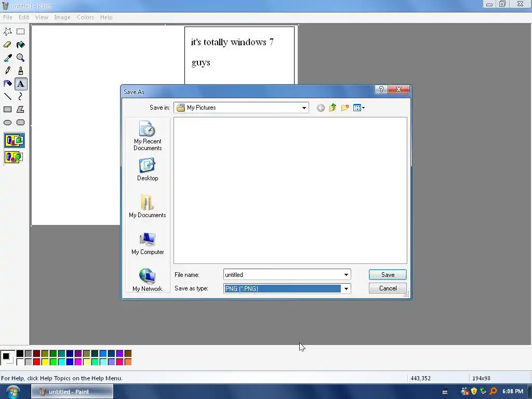Screen dimensions: 532x399
Task: Select the Free-Form Select tool
Action: click(7, 32)
